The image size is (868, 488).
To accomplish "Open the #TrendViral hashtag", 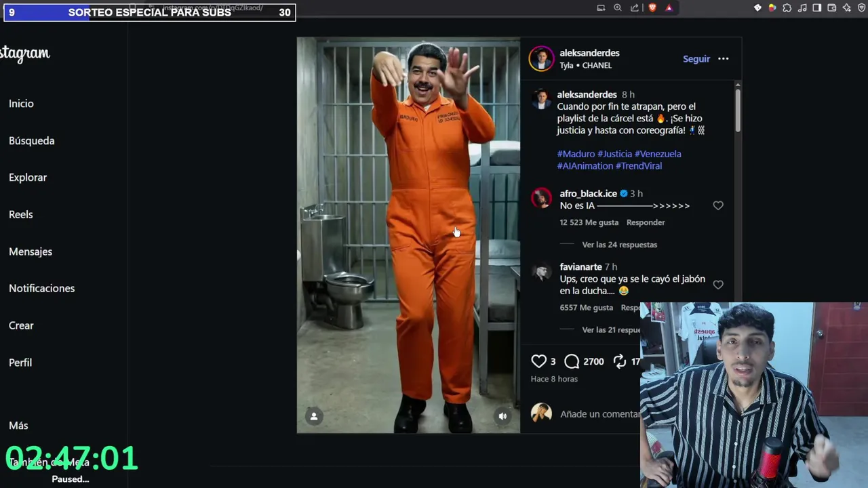I will 639,166.
